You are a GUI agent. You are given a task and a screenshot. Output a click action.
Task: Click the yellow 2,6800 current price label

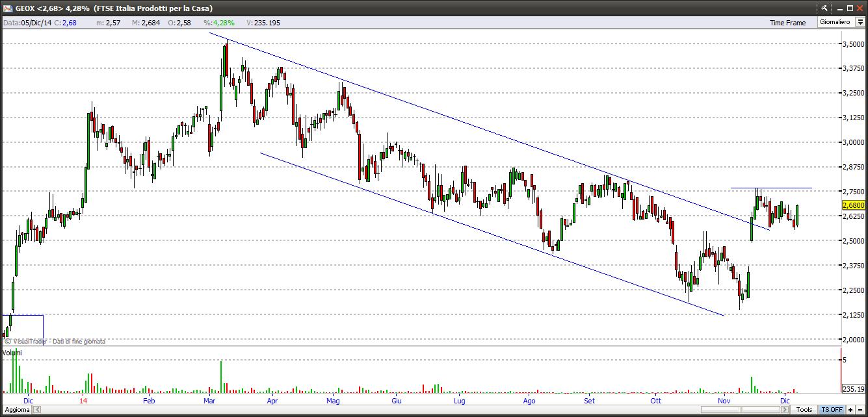pyautogui.click(x=852, y=205)
